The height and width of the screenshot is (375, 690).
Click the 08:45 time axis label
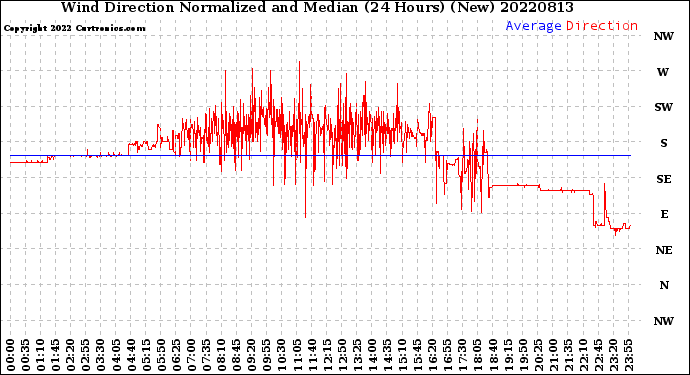236,355
